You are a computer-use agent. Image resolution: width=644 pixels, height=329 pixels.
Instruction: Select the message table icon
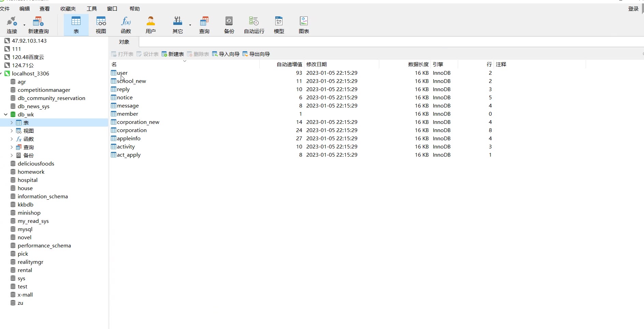tap(114, 105)
